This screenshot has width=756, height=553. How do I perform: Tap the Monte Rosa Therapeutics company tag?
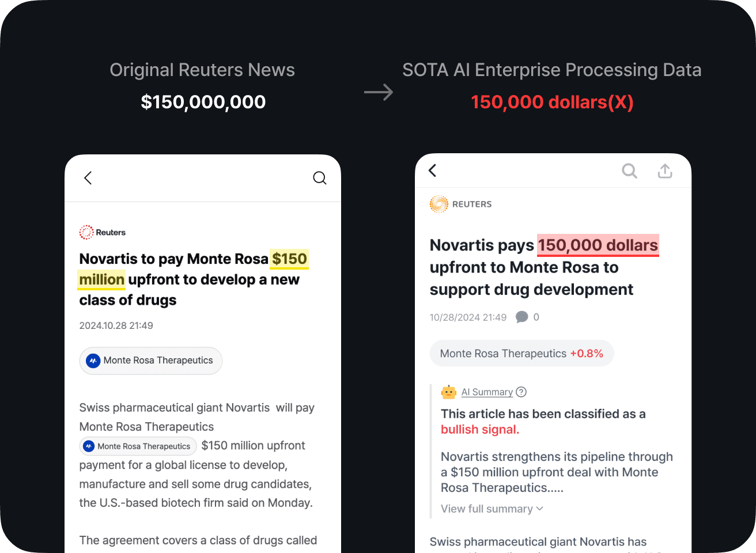150,361
